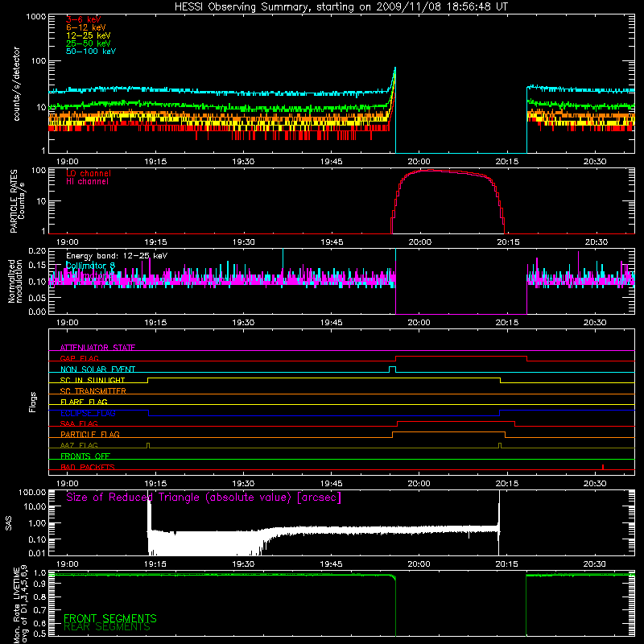Viewport: 644px width, 644px height.
Task: Click the LO channel legend label
Action: [x=89, y=173]
